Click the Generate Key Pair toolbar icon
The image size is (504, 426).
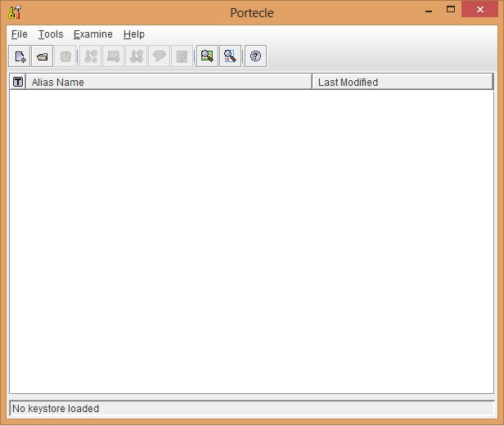point(91,56)
